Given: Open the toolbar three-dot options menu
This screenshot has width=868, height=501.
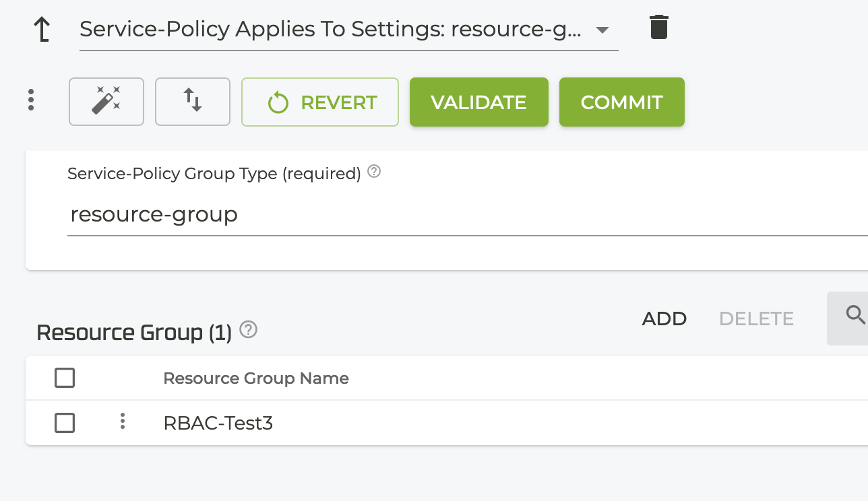Looking at the screenshot, I should [x=31, y=100].
